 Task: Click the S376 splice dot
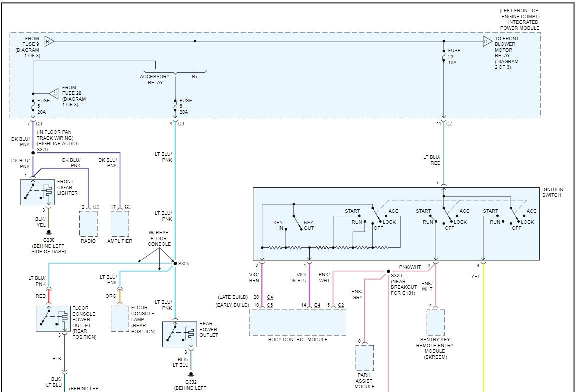(x=33, y=153)
